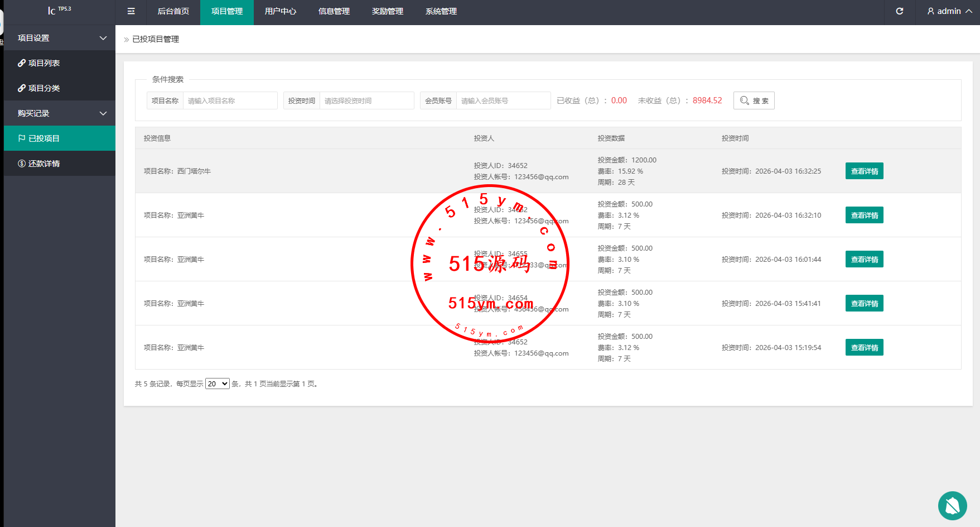
Task: Click the 投资时间 date picker field
Action: click(366, 100)
